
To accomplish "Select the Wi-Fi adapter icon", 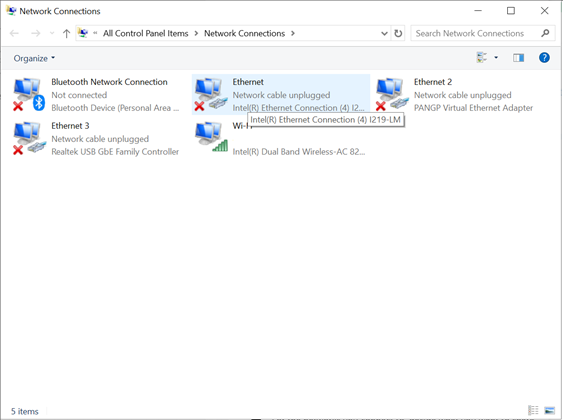I will (211, 137).
